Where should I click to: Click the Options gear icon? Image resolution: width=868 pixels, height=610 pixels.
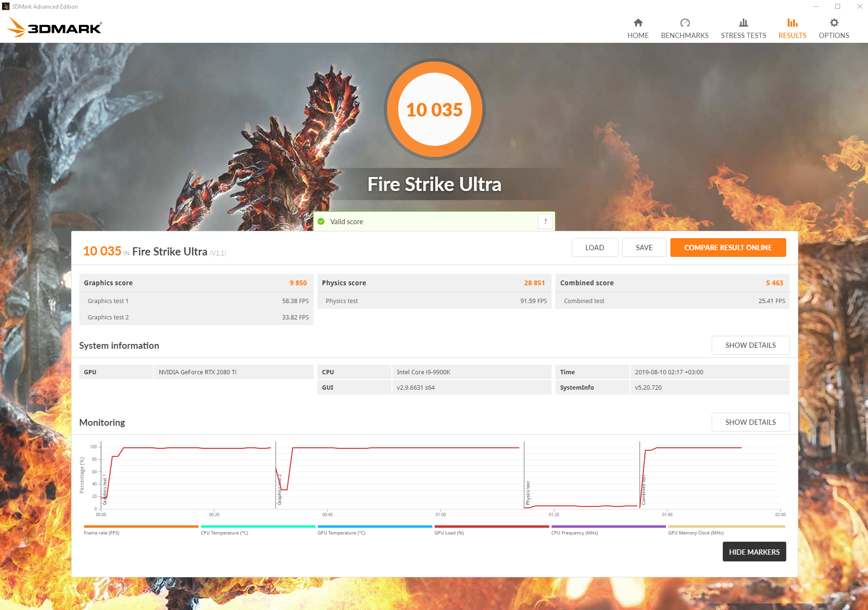click(834, 23)
